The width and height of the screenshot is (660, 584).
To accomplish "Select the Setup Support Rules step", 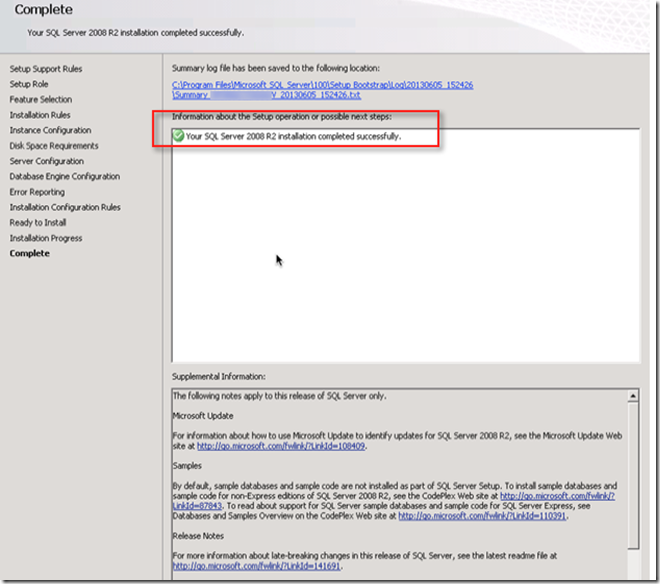I will click(46, 69).
